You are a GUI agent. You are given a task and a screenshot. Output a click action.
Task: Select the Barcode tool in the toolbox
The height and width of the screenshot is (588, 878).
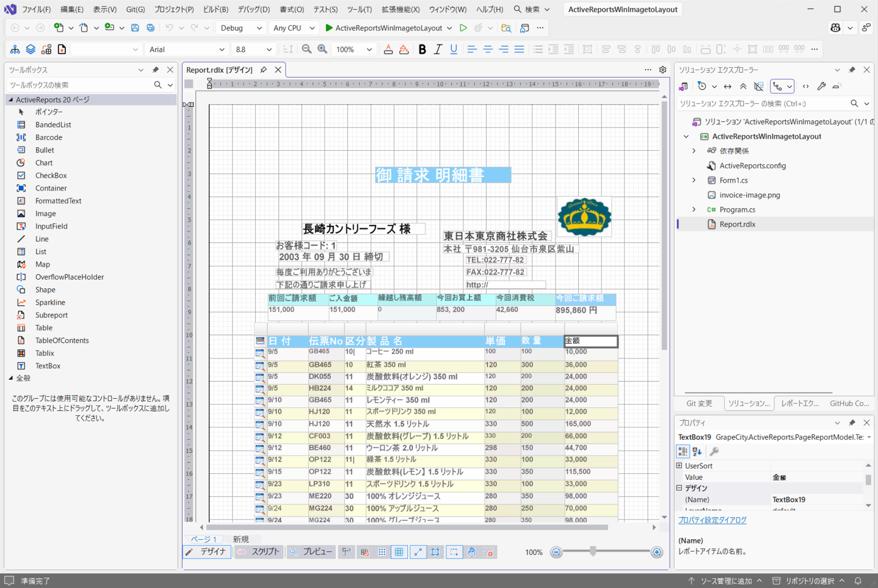pyautogui.click(x=48, y=137)
